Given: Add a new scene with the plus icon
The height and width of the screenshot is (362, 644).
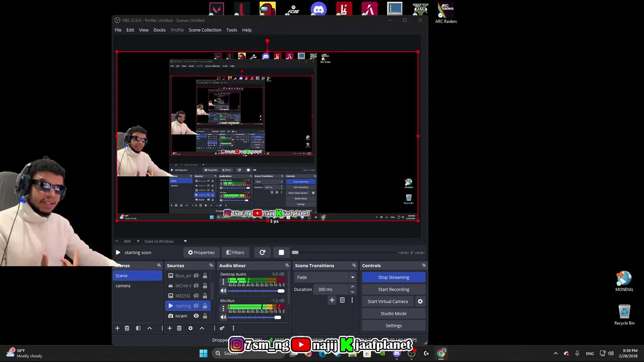Looking at the screenshot, I should click(x=117, y=328).
